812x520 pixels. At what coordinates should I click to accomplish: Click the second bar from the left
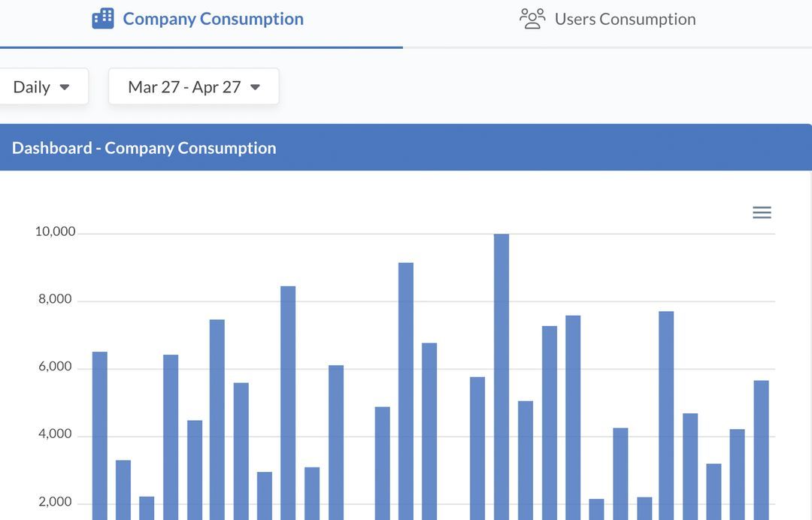click(x=123, y=488)
